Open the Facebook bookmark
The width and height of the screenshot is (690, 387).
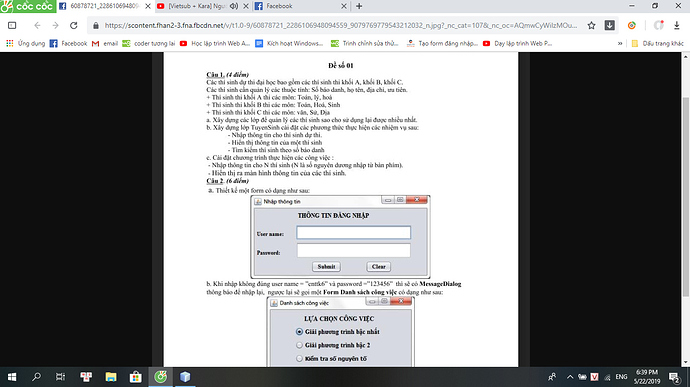click(68, 44)
